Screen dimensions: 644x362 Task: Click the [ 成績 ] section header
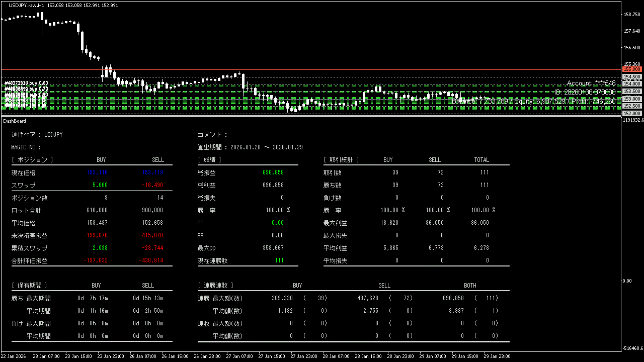tap(209, 160)
